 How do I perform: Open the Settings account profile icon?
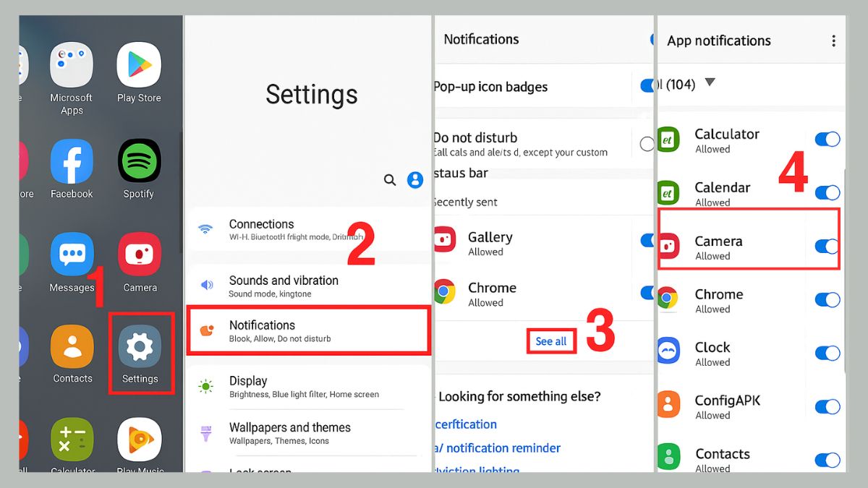[415, 180]
